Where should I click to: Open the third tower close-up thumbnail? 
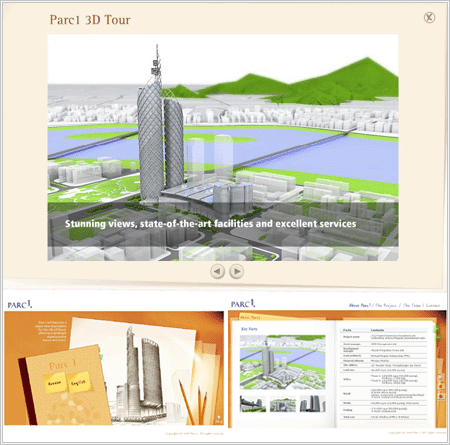[313, 404]
